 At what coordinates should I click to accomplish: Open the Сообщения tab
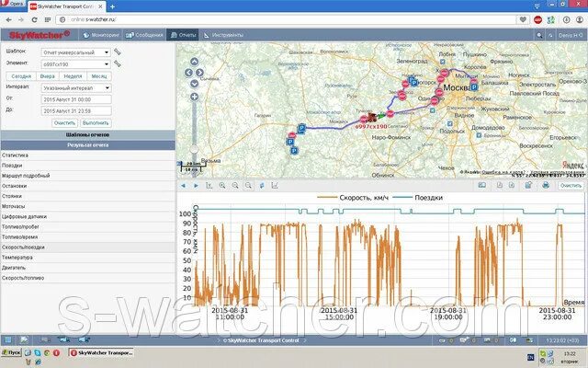point(144,35)
